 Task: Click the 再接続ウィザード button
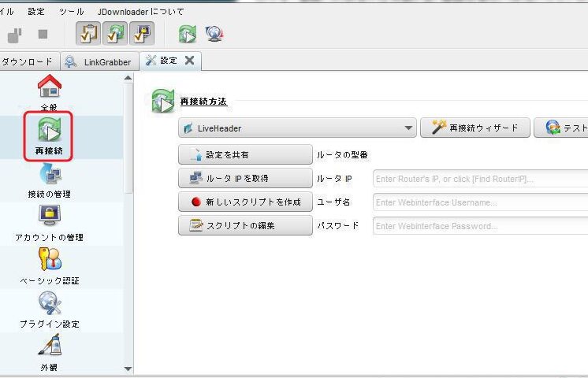tap(474, 128)
